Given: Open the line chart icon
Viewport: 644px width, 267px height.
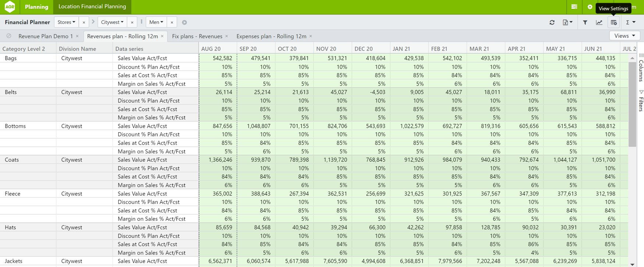Looking at the screenshot, I should click(x=599, y=22).
